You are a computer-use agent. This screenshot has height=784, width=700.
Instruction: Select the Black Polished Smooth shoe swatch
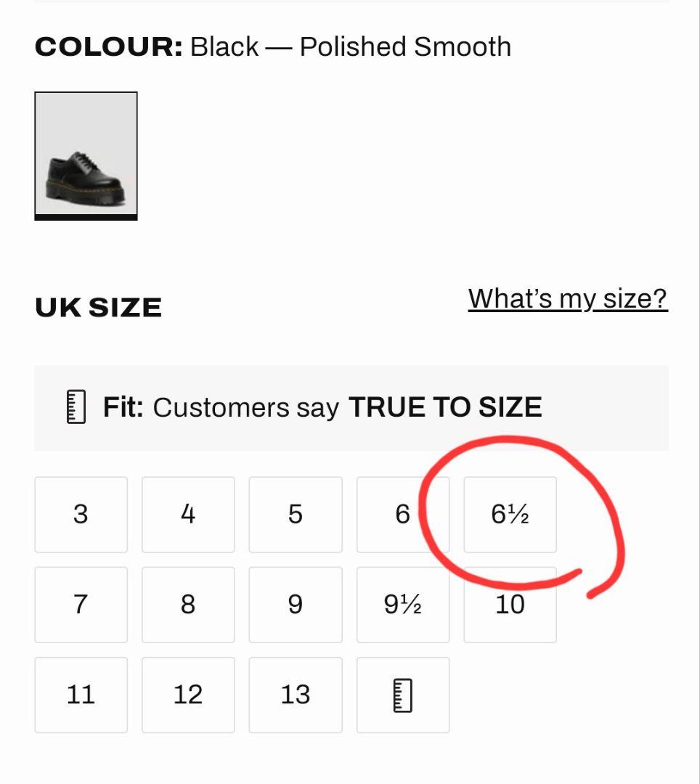click(x=86, y=155)
